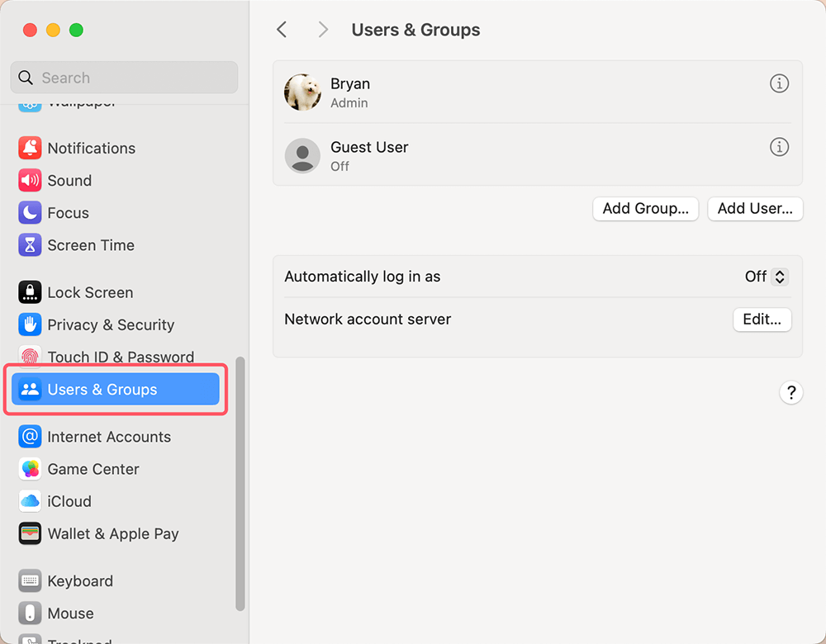The height and width of the screenshot is (644, 826).
Task: Click inside the Search field
Action: [124, 77]
